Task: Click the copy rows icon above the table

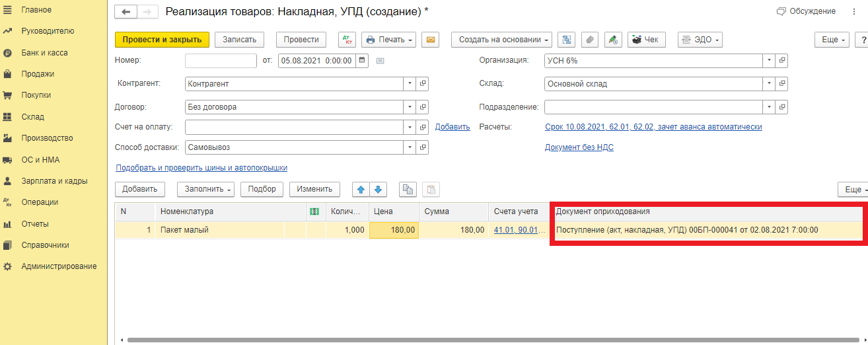Action: 408,190
